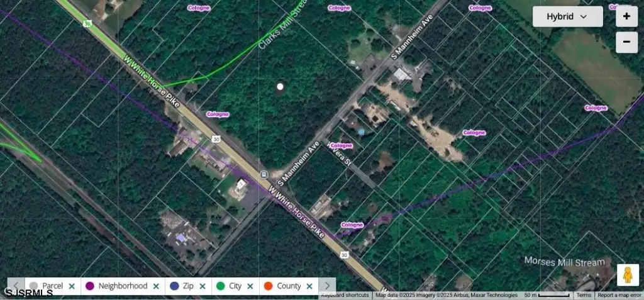
Task: Remove the Zip layer with its X
Action: pos(203,286)
